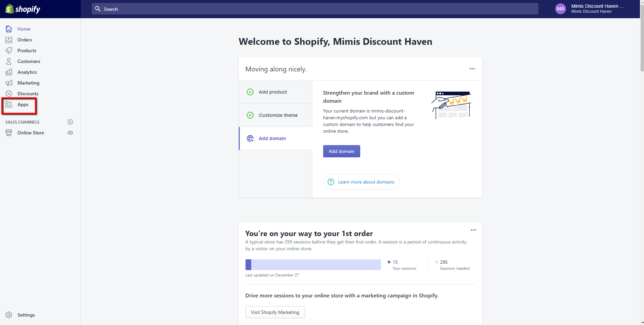Add a sales channel with plus icon

70,122
